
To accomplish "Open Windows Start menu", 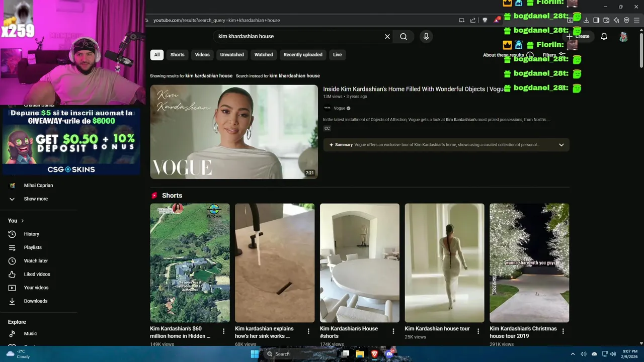I will (x=255, y=354).
